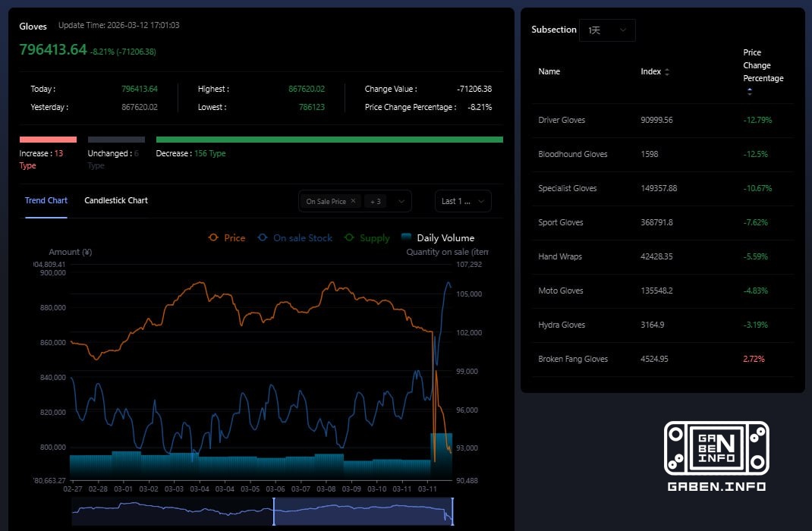Open the Driver Gloves row
Image resolution: width=812 pixels, height=531 pixels.
(562, 120)
